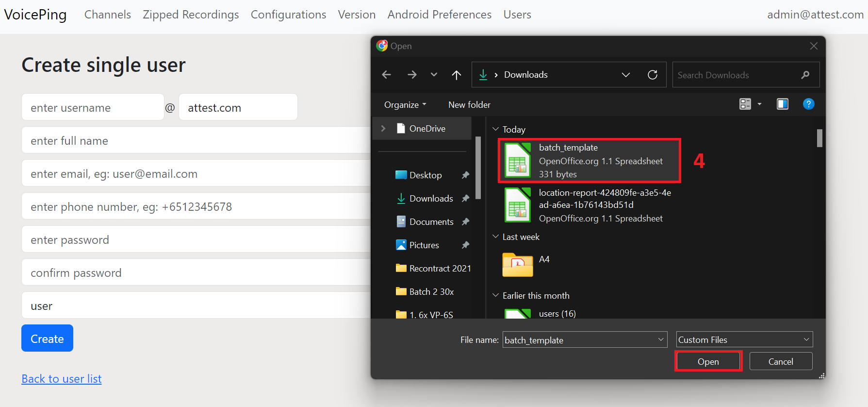This screenshot has height=407, width=868.
Task: Select the A4 folder
Action: tap(527, 265)
